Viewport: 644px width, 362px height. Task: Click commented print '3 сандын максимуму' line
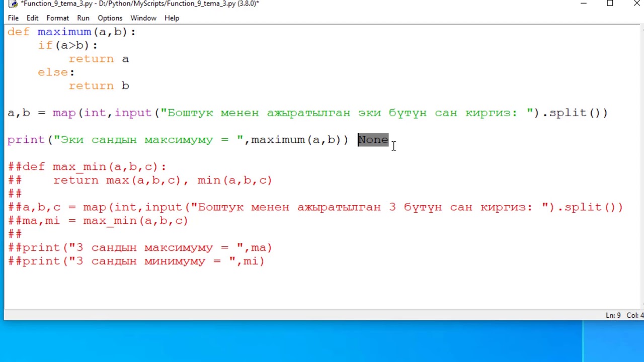click(140, 248)
